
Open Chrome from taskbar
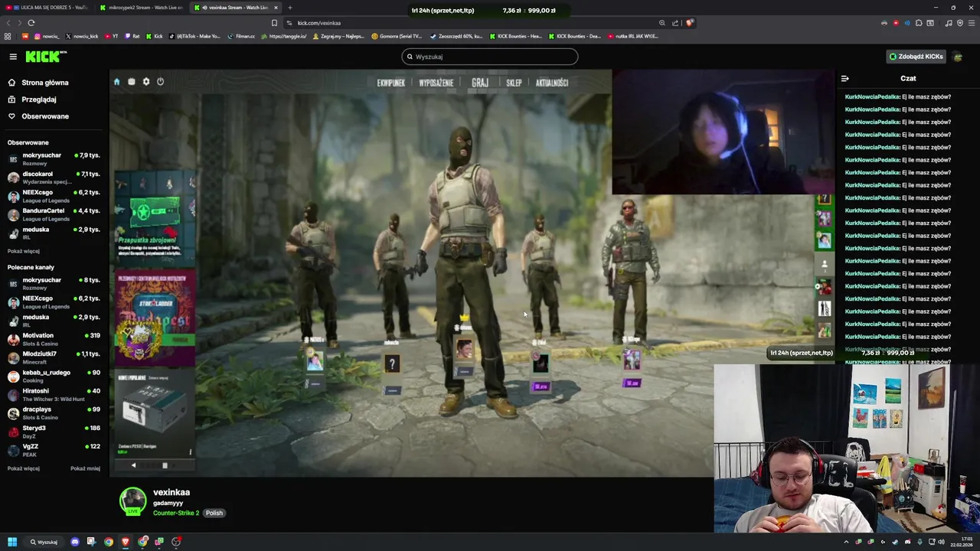point(109,542)
